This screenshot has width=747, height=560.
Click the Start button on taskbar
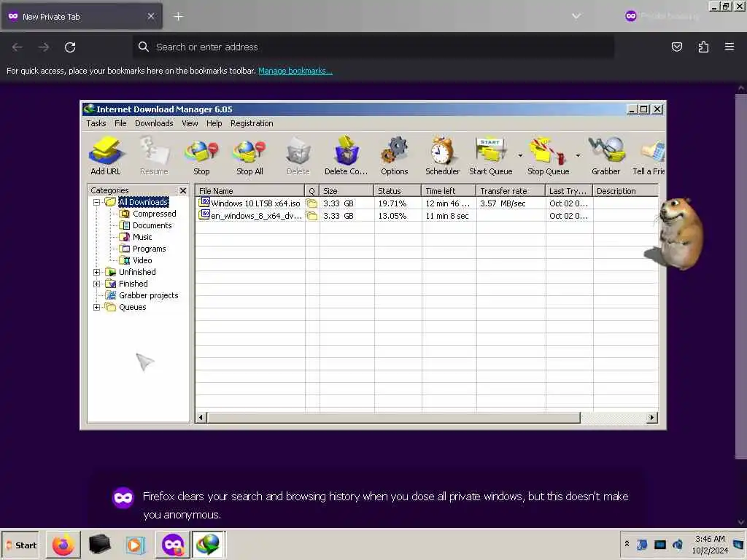point(21,545)
